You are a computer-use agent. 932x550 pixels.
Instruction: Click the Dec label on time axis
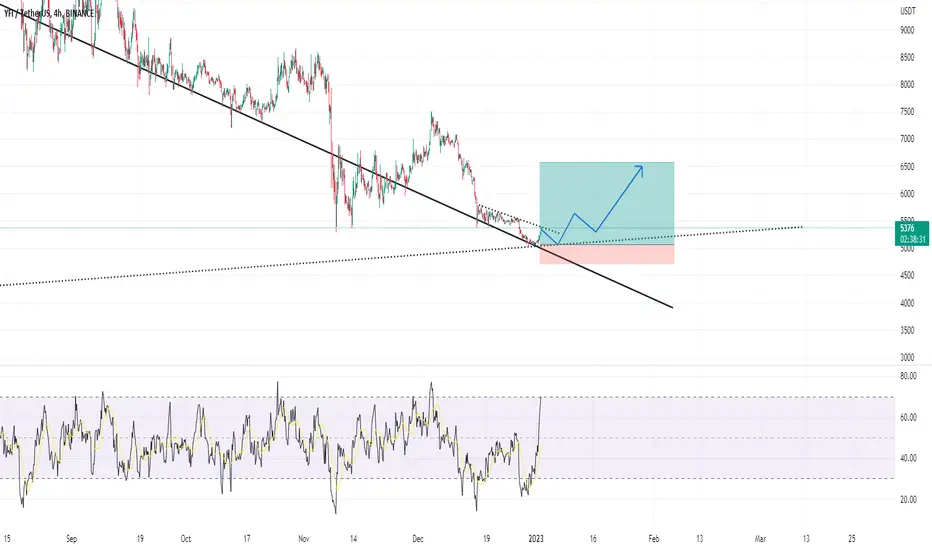click(x=418, y=539)
